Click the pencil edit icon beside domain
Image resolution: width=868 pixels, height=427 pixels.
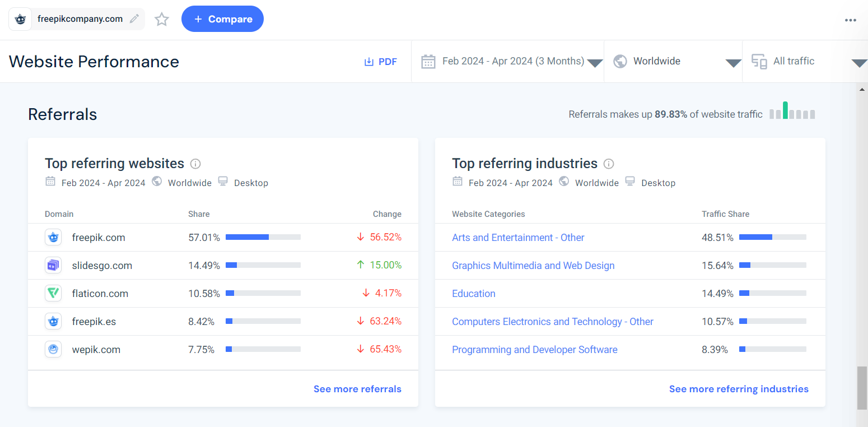[x=134, y=19]
